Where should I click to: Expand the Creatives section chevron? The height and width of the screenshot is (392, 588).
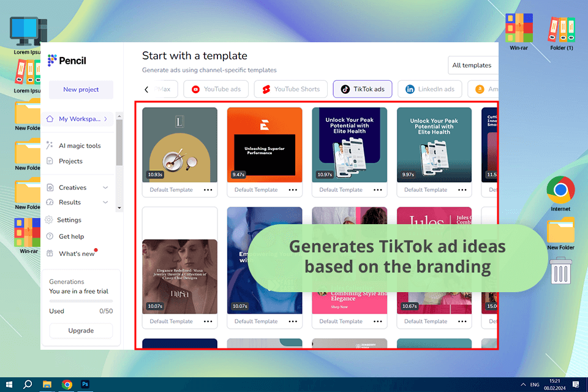(105, 187)
